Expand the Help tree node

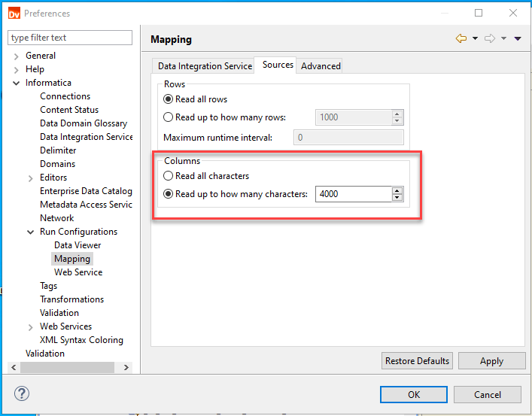[16, 70]
